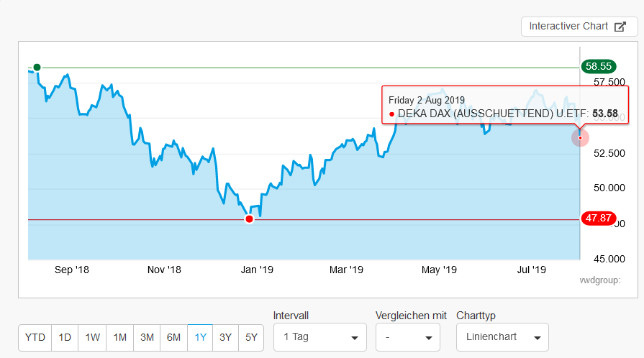
Task: Select the 1W time range
Action: [x=92, y=337]
